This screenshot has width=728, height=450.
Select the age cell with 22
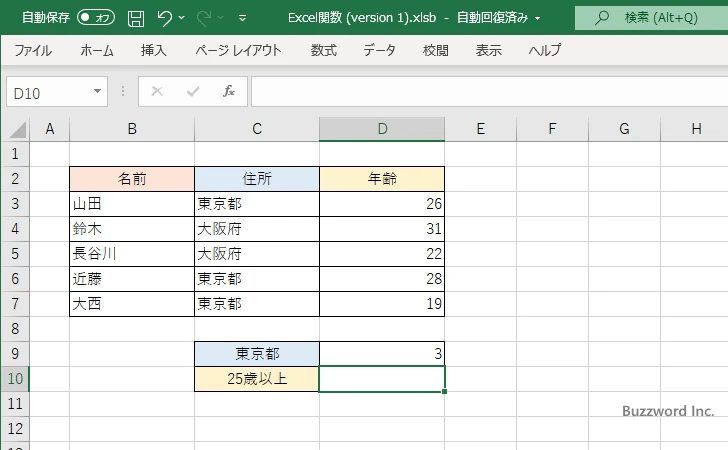click(x=382, y=254)
